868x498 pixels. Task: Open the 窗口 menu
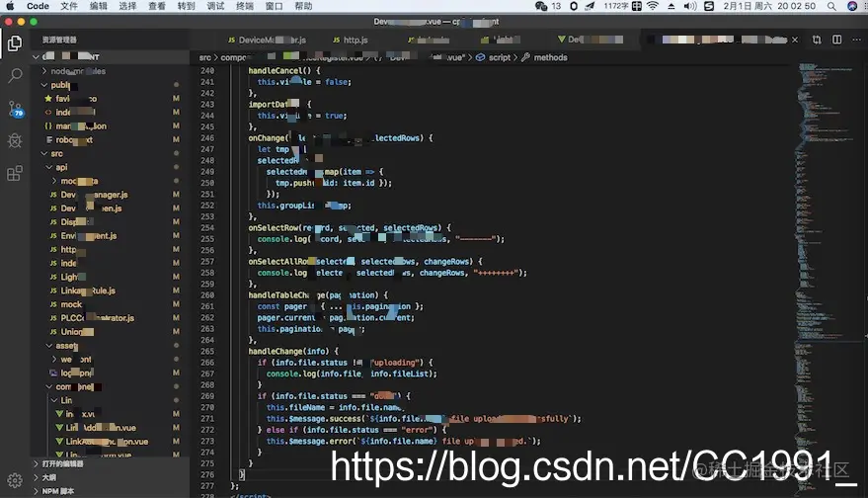[x=274, y=6]
